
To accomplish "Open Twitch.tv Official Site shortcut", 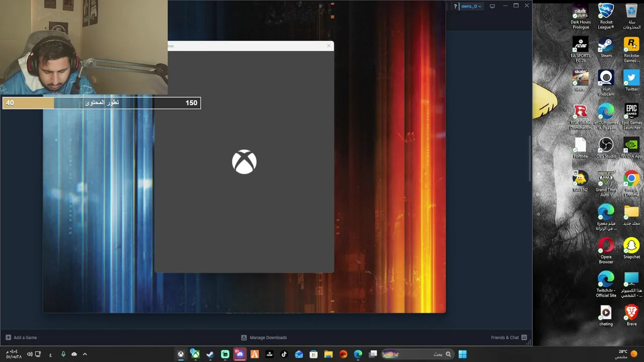I will [606, 285].
